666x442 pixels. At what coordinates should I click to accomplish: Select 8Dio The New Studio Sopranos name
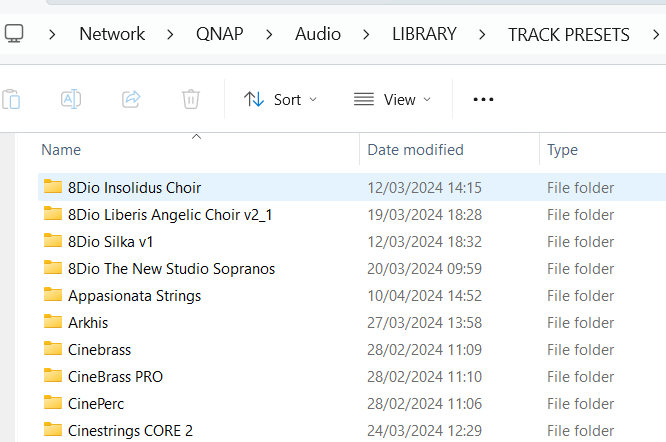click(171, 269)
